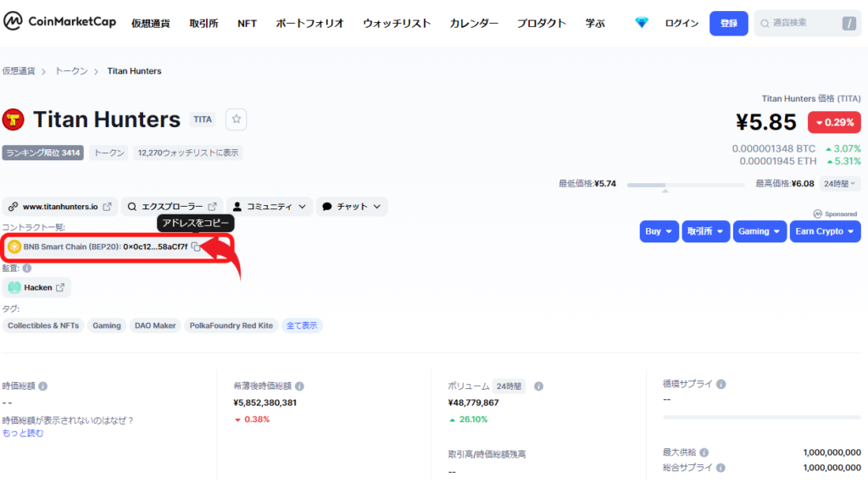Click the 12,270ウォッチリストに表示 badge

tap(188, 153)
